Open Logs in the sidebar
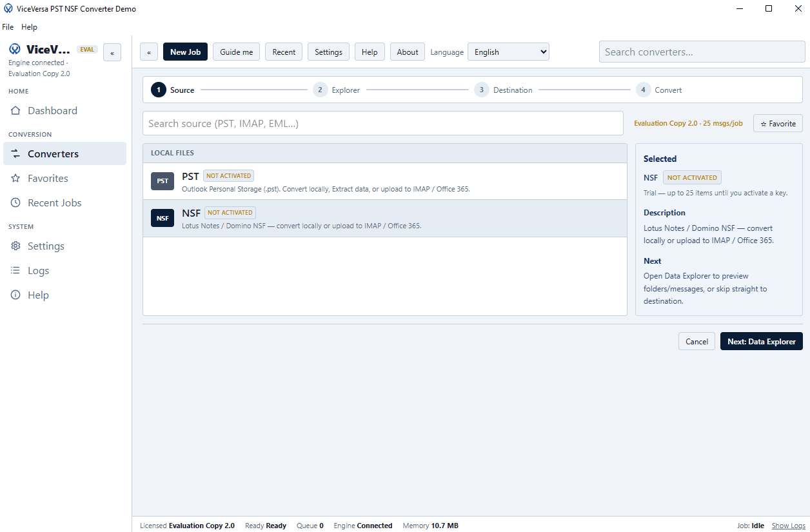The width and height of the screenshot is (810, 532). point(64,271)
